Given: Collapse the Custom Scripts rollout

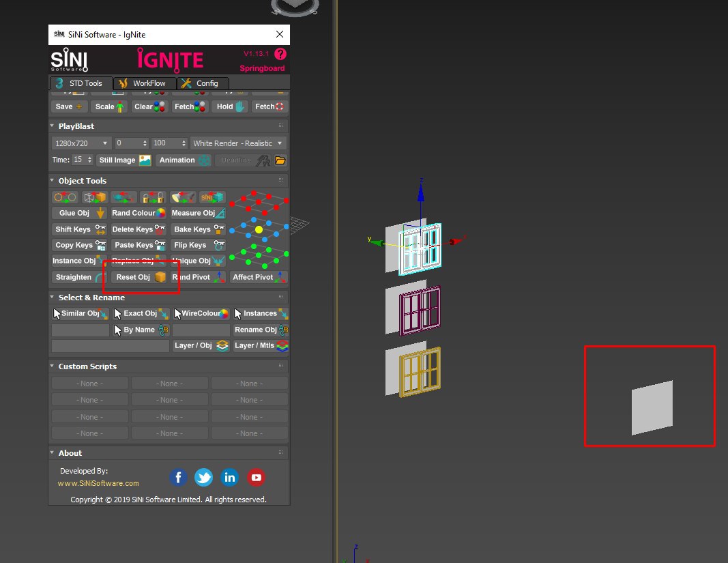Looking at the screenshot, I should [x=52, y=366].
